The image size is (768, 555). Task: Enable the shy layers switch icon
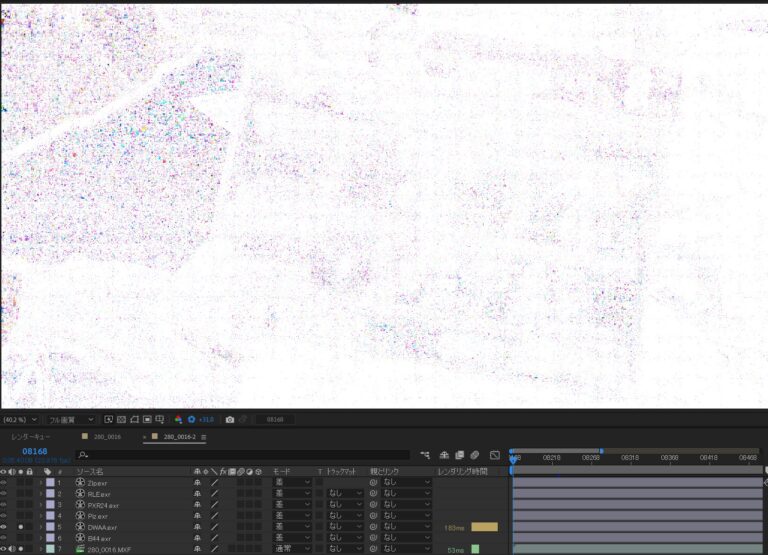444,455
